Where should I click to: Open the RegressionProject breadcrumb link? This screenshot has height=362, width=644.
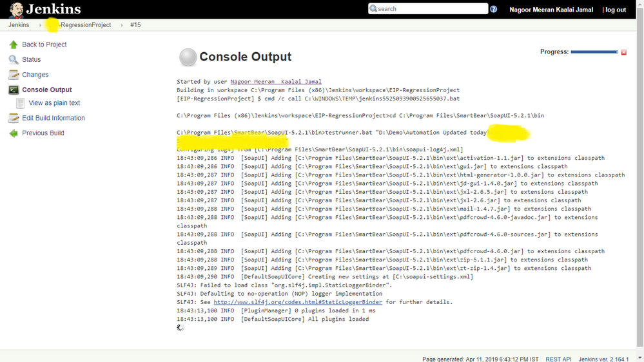click(x=79, y=25)
